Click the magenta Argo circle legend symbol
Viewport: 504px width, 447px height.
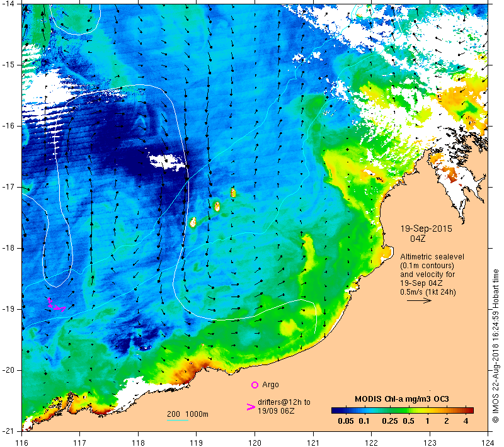255,385
